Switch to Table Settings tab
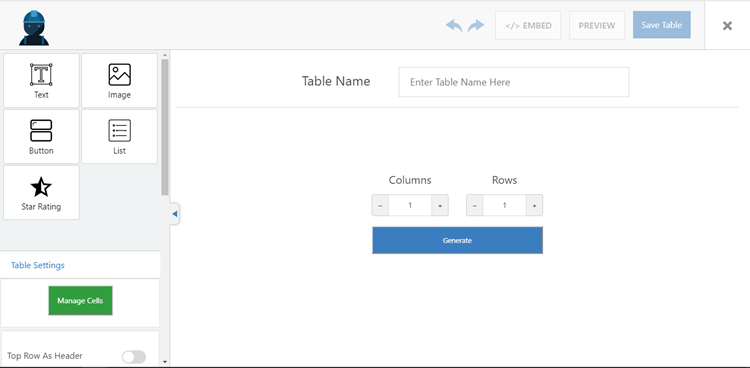Viewport: 750px width, 368px height. (x=38, y=265)
